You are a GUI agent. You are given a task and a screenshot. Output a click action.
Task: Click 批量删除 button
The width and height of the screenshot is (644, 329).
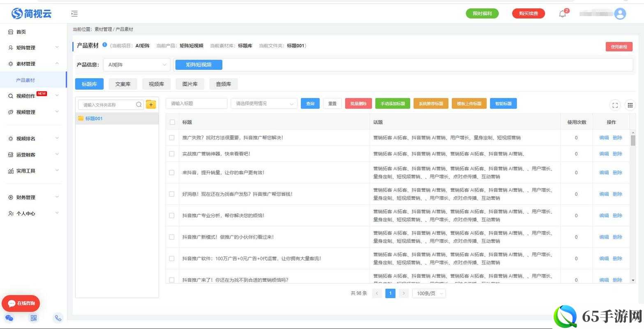click(358, 104)
